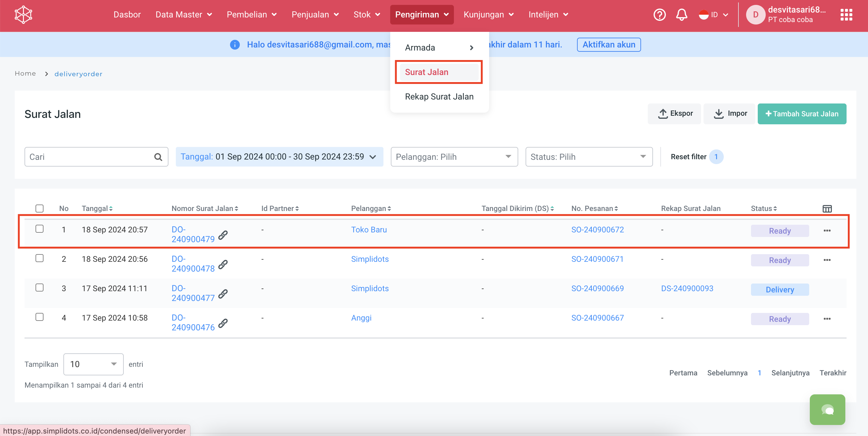Click the search magnifier icon
The width and height of the screenshot is (868, 436).
pyautogui.click(x=158, y=157)
